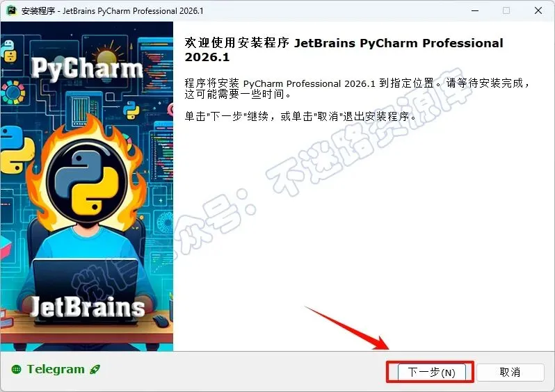555x392 pixels.
Task: Click the paragraph starting 程序将安装 PyCharm Professional 2026.1
Action: coord(357,88)
